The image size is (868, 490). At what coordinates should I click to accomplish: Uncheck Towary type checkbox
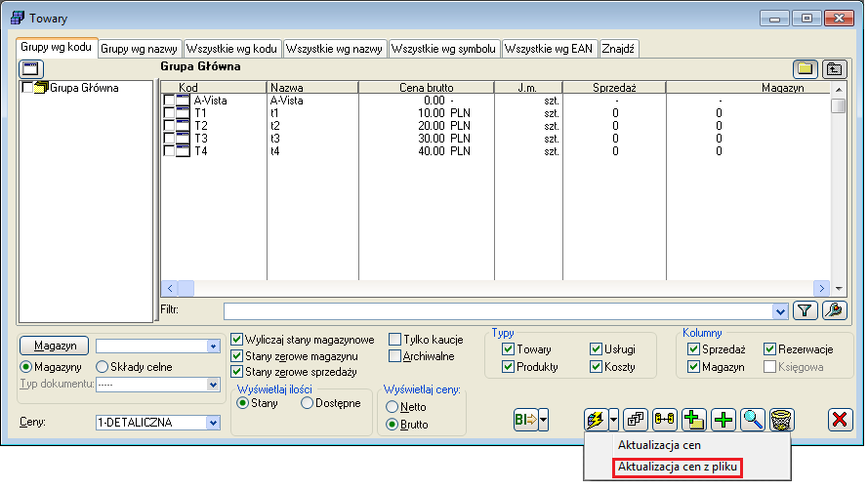pos(508,348)
